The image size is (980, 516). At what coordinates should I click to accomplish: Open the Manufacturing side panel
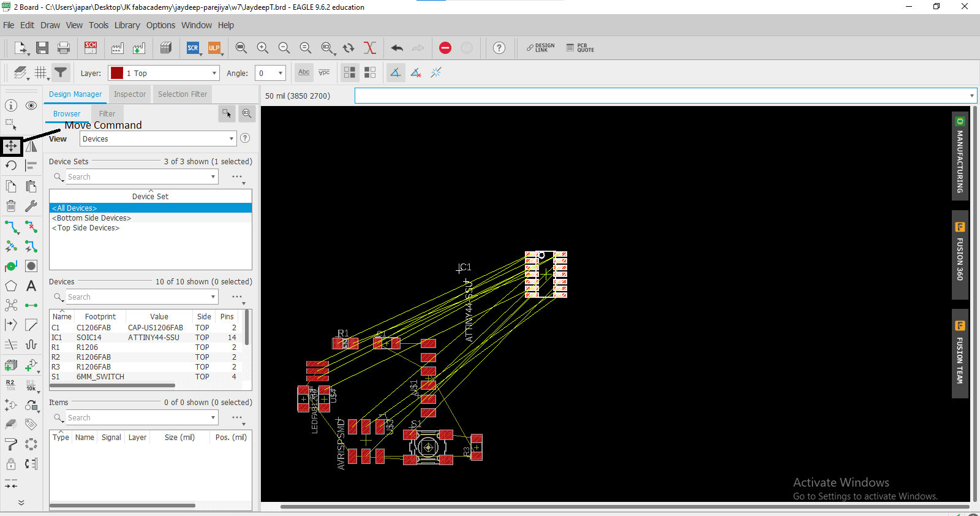pos(960,156)
